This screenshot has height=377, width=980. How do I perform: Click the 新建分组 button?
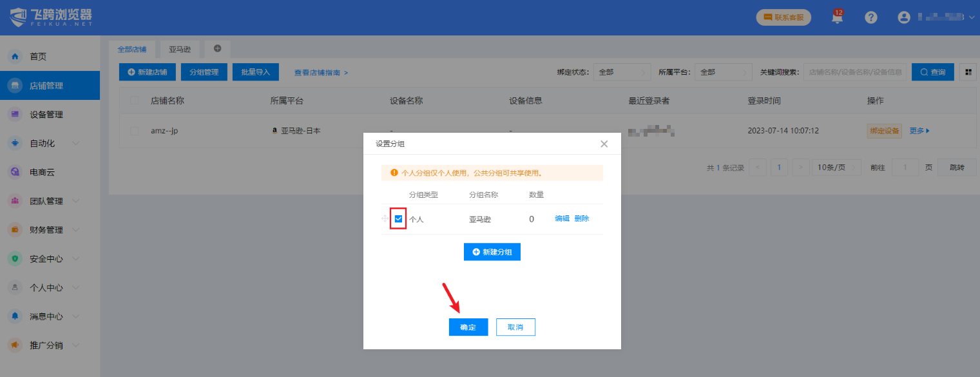492,252
